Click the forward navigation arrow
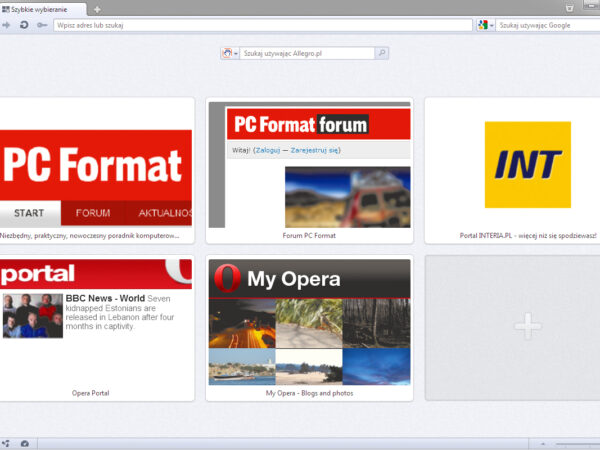Image resolution: width=600 pixels, height=450 pixels. coord(6,24)
